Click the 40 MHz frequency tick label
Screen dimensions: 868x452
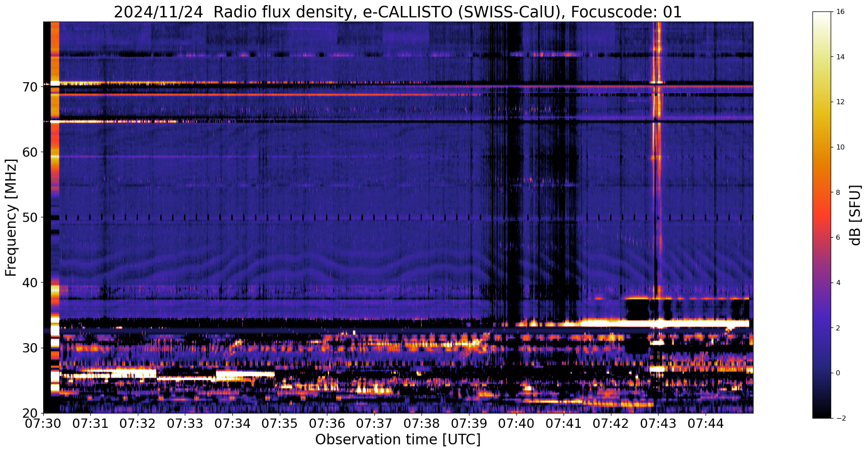point(31,283)
